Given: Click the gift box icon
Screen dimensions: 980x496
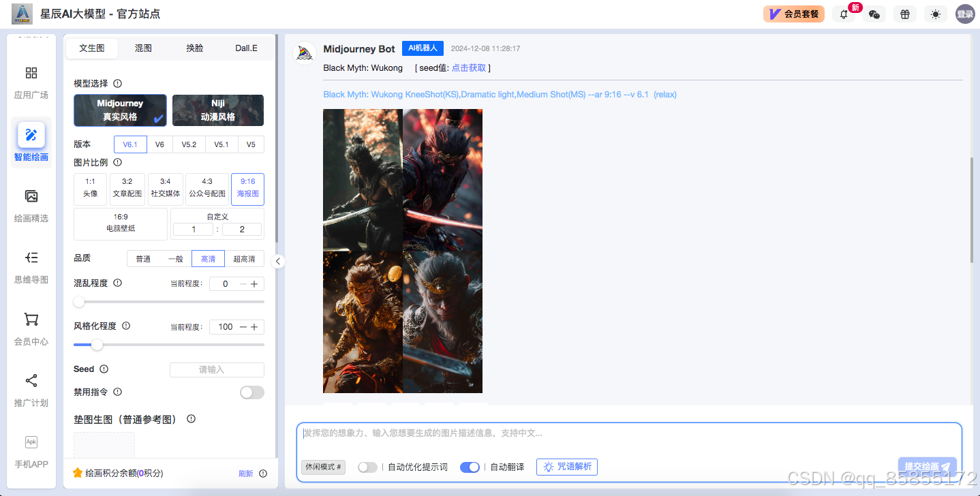Looking at the screenshot, I should 905,14.
